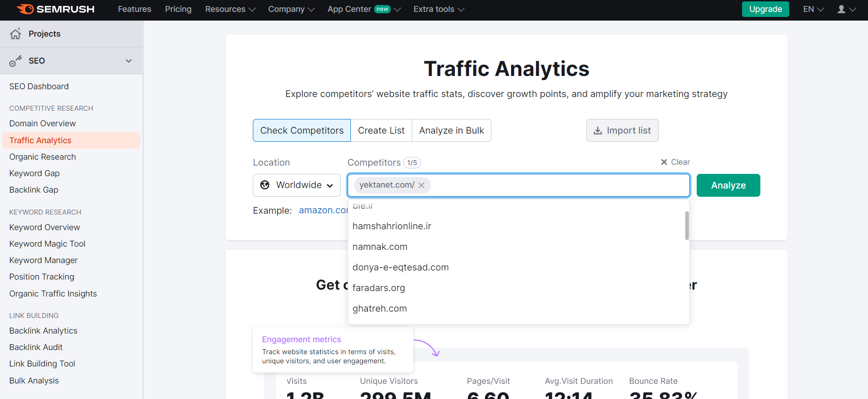The height and width of the screenshot is (399, 868).
Task: Open Position Tracking
Action: (42, 277)
